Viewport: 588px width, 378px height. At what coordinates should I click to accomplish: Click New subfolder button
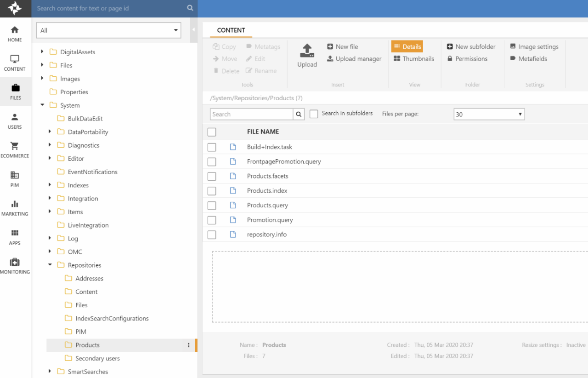click(471, 46)
